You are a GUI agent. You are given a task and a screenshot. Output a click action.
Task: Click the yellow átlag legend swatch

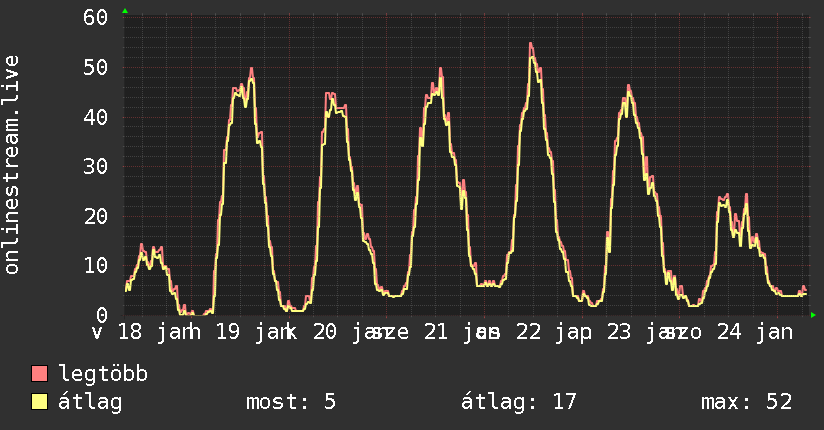coord(40,401)
